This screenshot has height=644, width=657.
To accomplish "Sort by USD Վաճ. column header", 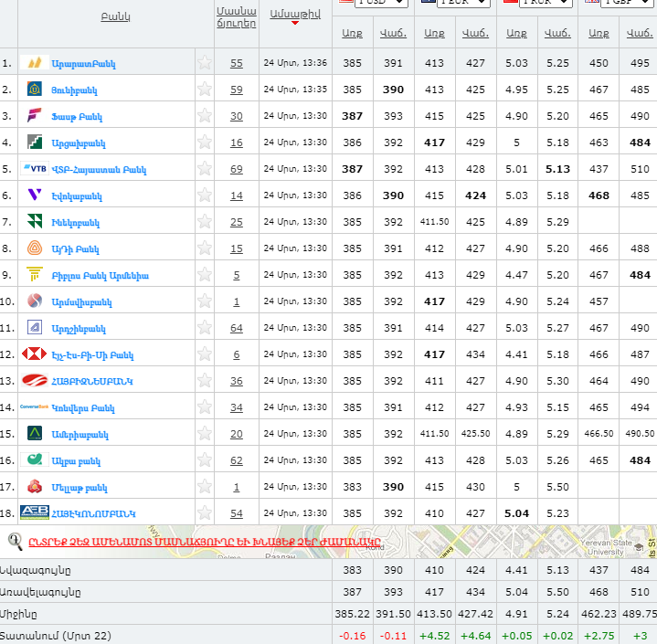I will point(393,33).
